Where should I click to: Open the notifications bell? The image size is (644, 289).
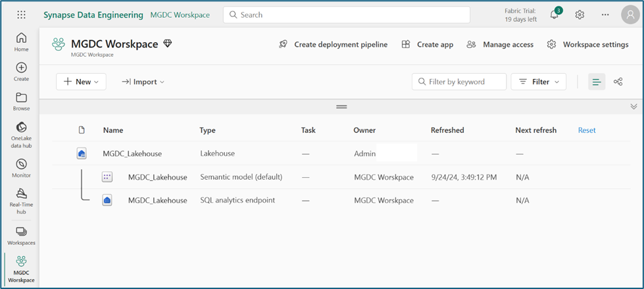click(554, 14)
